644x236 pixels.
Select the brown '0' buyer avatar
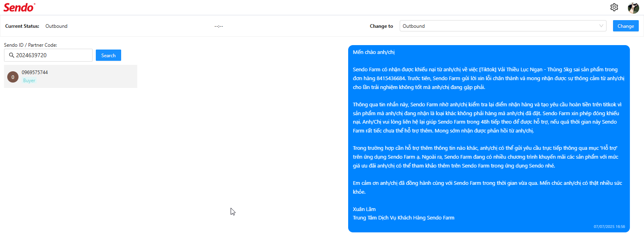[x=13, y=77]
